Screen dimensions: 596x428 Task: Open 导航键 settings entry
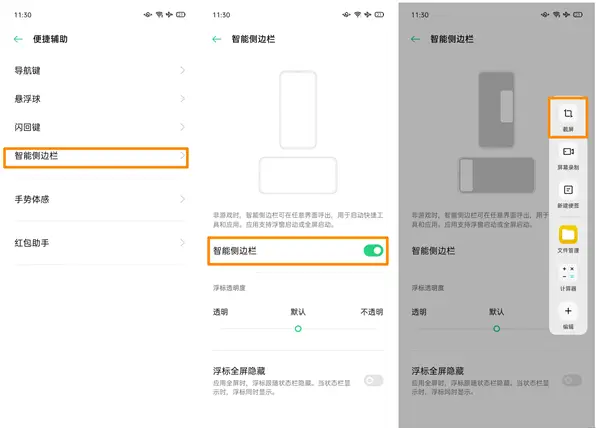tap(100, 70)
